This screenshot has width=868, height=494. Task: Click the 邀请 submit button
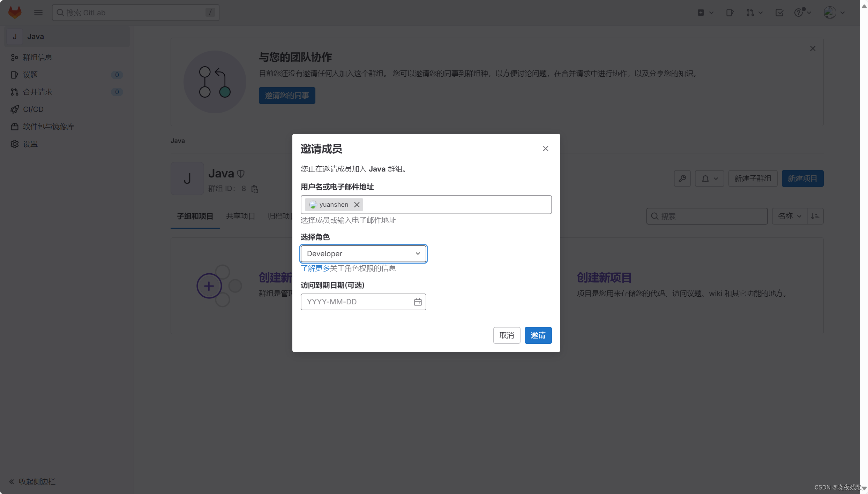click(538, 335)
